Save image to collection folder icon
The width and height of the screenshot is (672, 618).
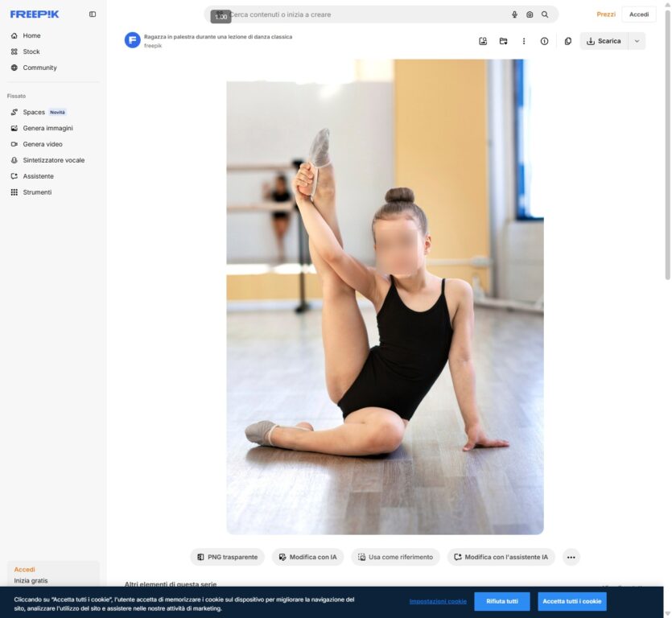click(503, 41)
